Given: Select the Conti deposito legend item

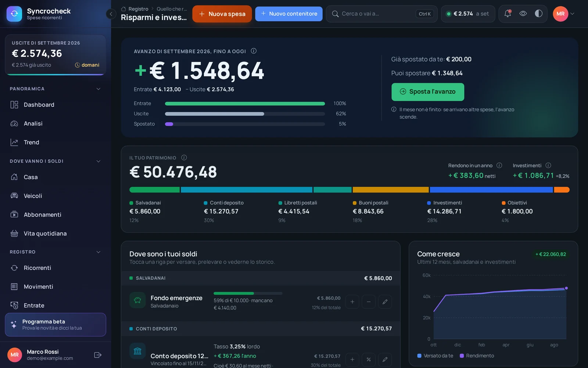Looking at the screenshot, I should 224,203.
